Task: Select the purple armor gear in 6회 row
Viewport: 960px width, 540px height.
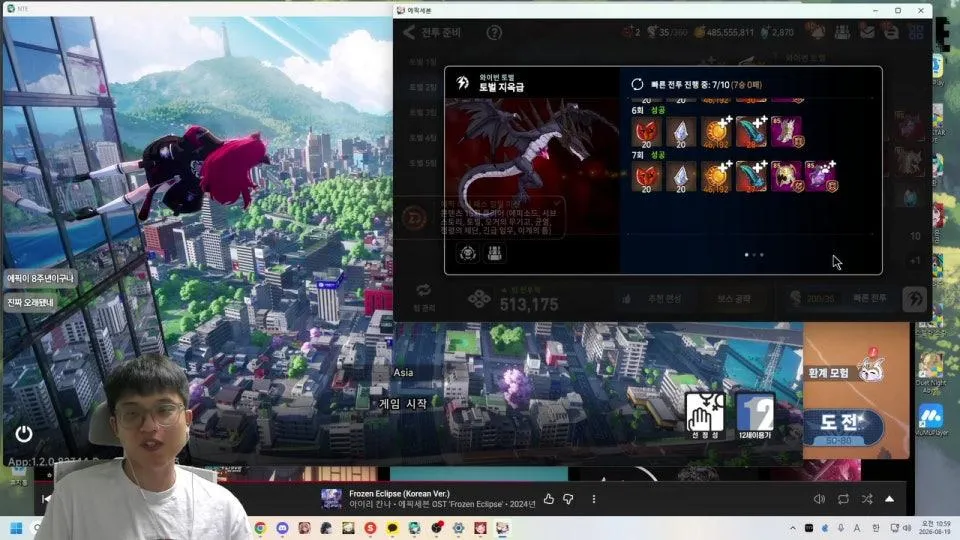Action: coord(786,132)
